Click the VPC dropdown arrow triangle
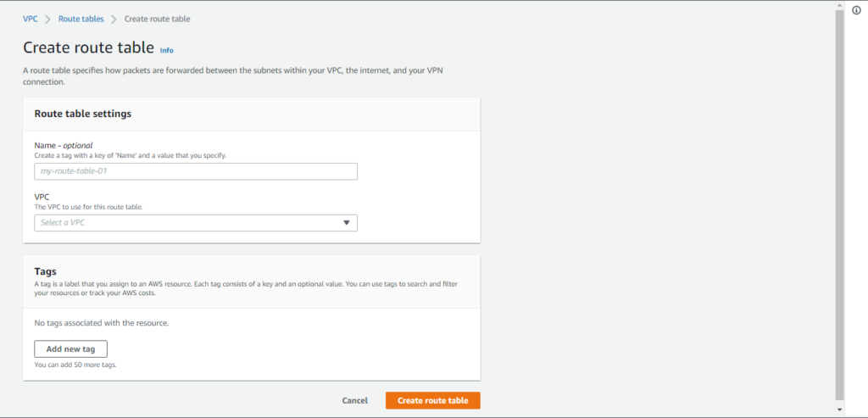This screenshot has width=868, height=418. point(347,222)
